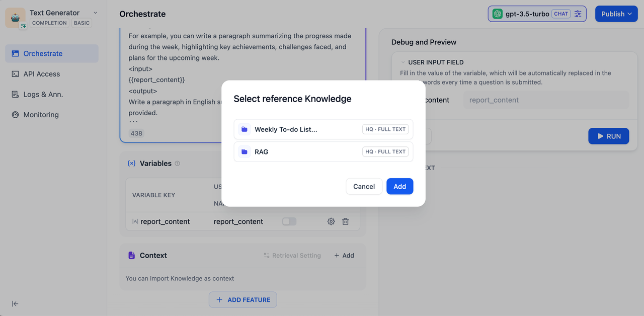Go to Logs & Ann. section
This screenshot has height=316, width=644.
[x=43, y=95]
